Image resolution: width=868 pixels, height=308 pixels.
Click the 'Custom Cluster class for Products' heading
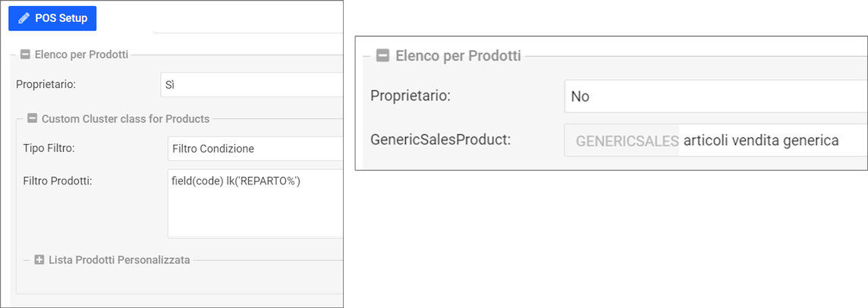(125, 118)
